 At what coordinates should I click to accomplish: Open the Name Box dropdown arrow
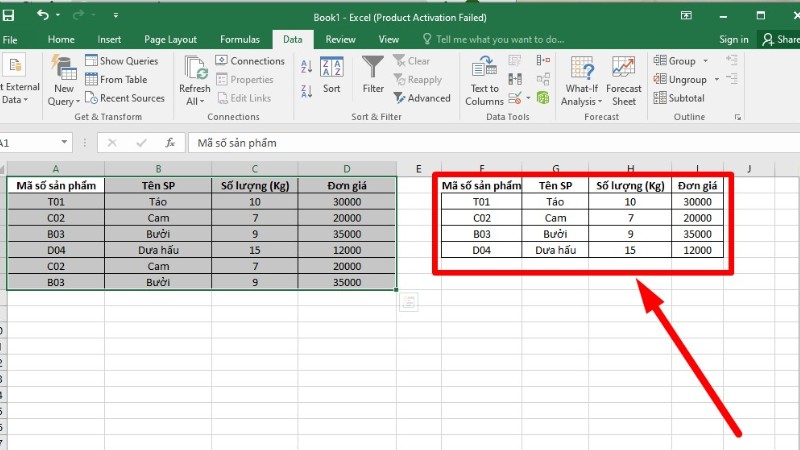coord(65,143)
